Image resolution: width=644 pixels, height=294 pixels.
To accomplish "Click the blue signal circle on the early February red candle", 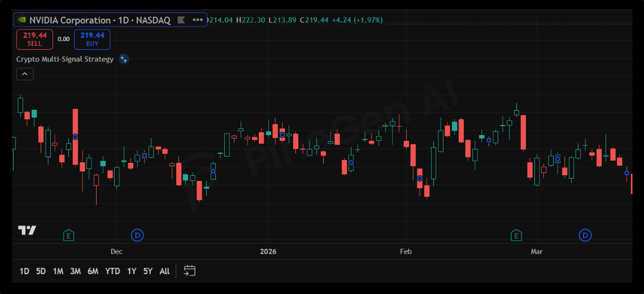I will 419,179.
